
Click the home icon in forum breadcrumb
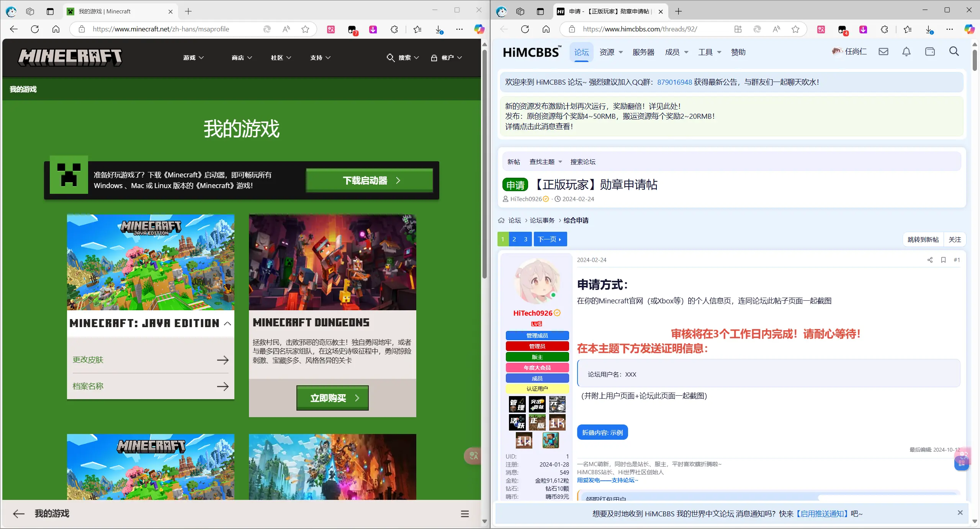coord(501,220)
